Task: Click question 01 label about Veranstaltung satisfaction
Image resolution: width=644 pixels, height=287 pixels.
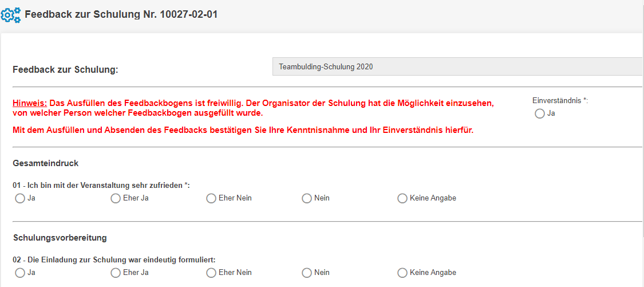Action: coord(101,185)
